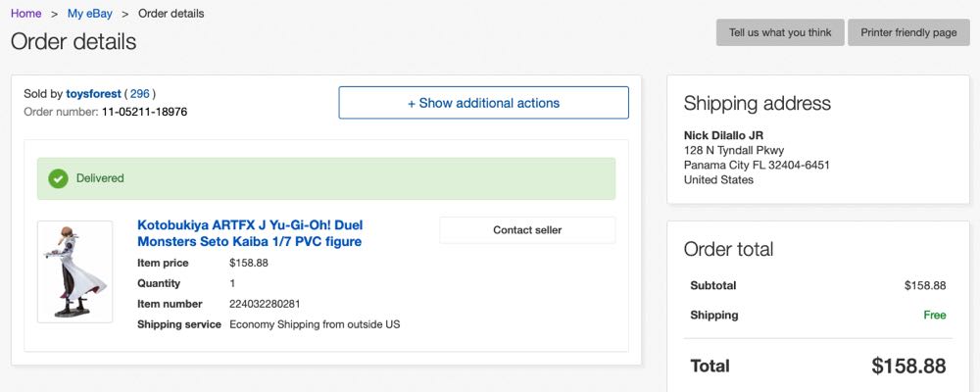This screenshot has height=392, width=980.
Task: Open the Seto Kaiba figure thumbnail
Action: tap(74, 271)
